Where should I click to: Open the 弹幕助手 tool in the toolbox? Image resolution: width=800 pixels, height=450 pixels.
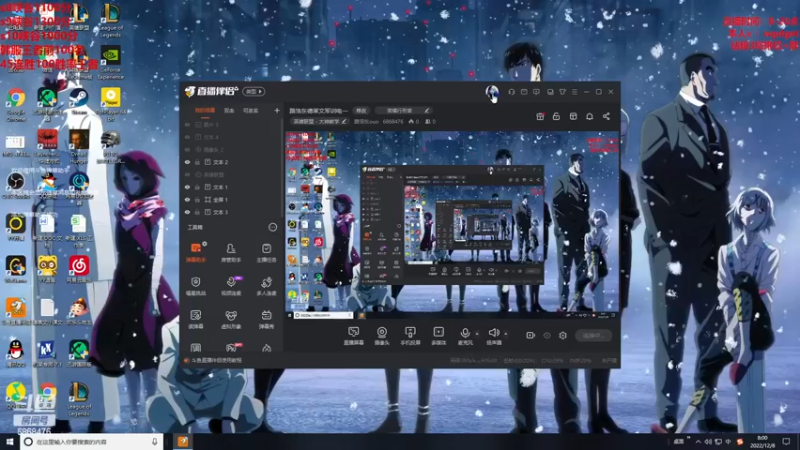(196, 252)
